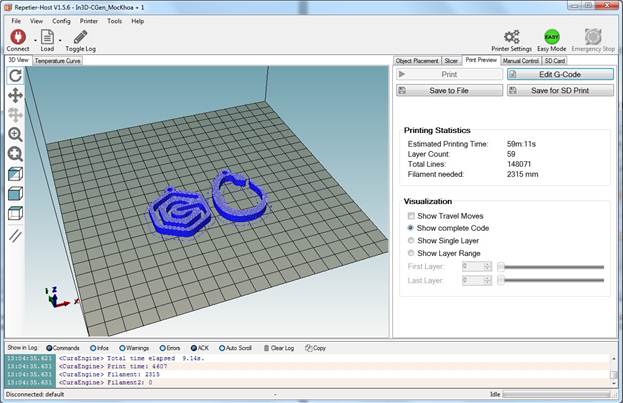Select the rotate view tool

pyautogui.click(x=16, y=75)
